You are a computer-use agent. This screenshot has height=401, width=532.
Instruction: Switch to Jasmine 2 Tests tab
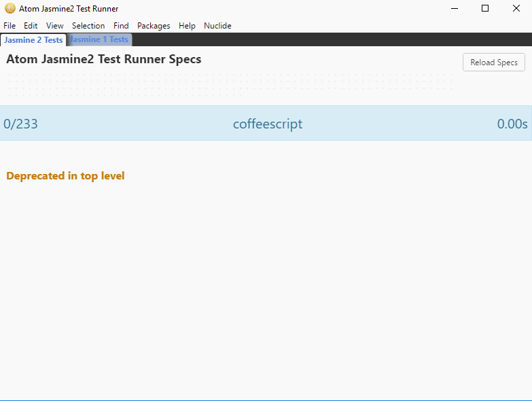33,40
